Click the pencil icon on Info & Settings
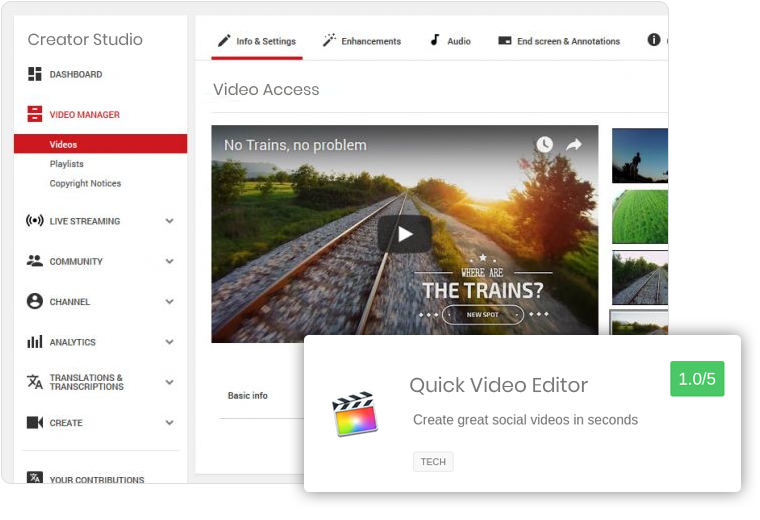Screen dimensions: 760x520 [x=224, y=41]
